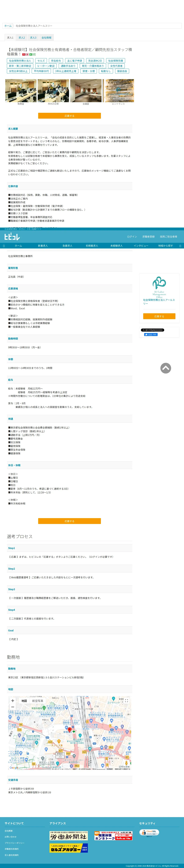Open the 労働新聞社 alliance banner
Screen dimensions: 184x868
click(69, 836)
